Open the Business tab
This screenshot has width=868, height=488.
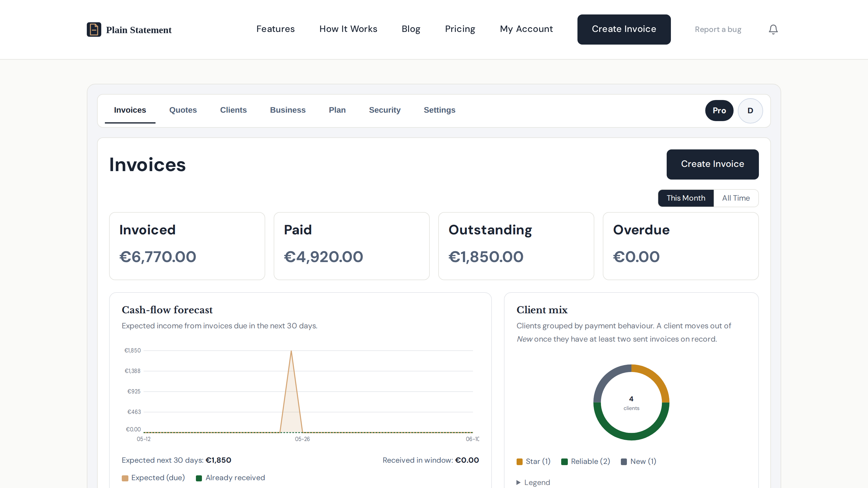[288, 110]
